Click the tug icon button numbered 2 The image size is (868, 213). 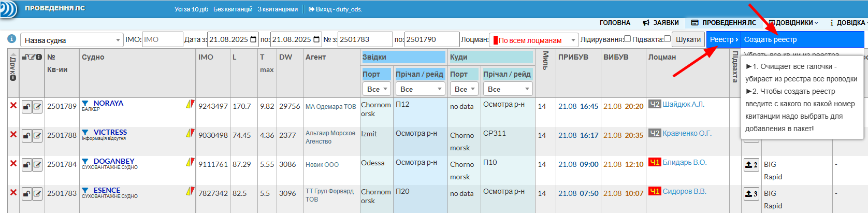751,165
